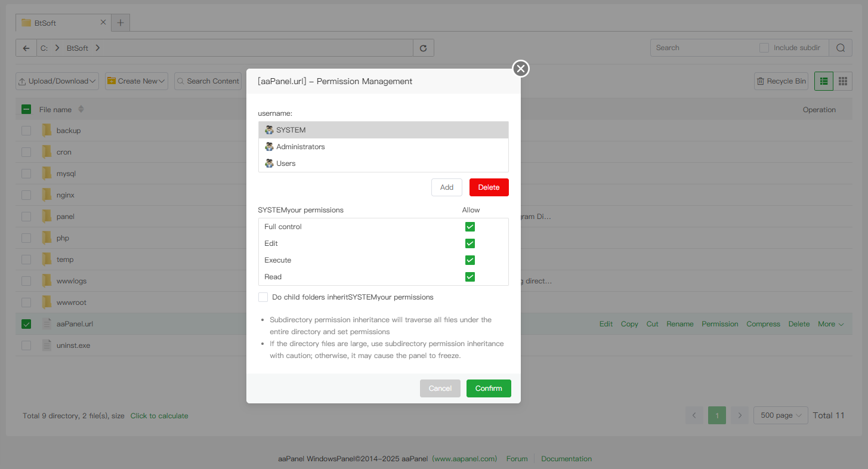Screen dimensions: 868x469
Task: Click the Search input field
Action: coord(703,48)
